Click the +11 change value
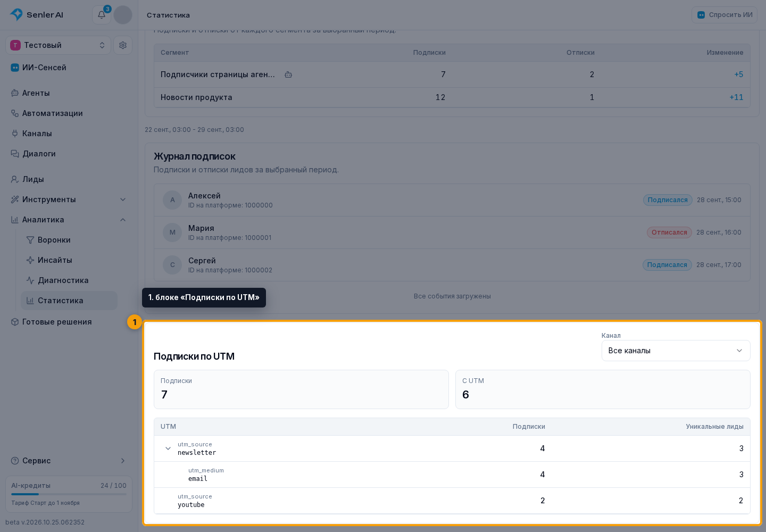Screen dimensions: 766x532 click(736, 97)
